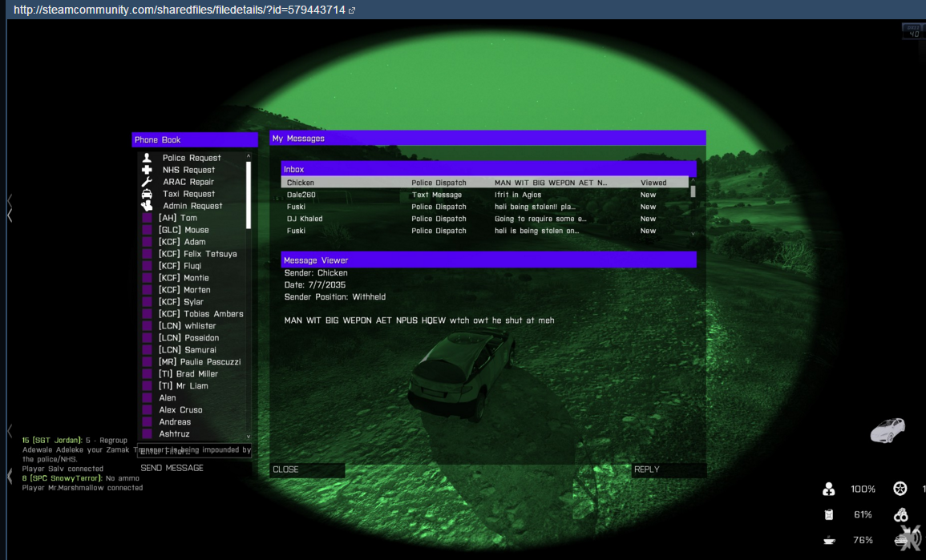Click the Phone Book scroll up arrow
The height and width of the screenshot is (560, 926).
(x=248, y=156)
